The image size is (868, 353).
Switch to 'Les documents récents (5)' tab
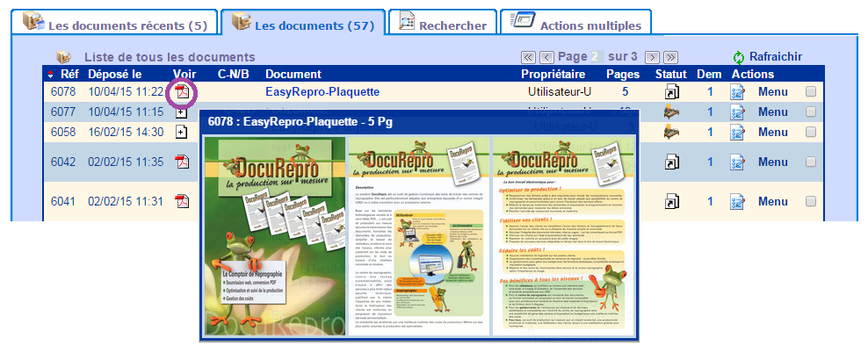[114, 22]
